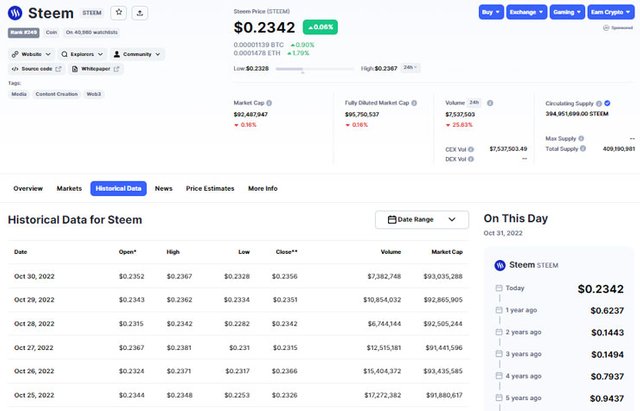Click the Market Cap column header in table
The height and width of the screenshot is (411, 640).
447,252
